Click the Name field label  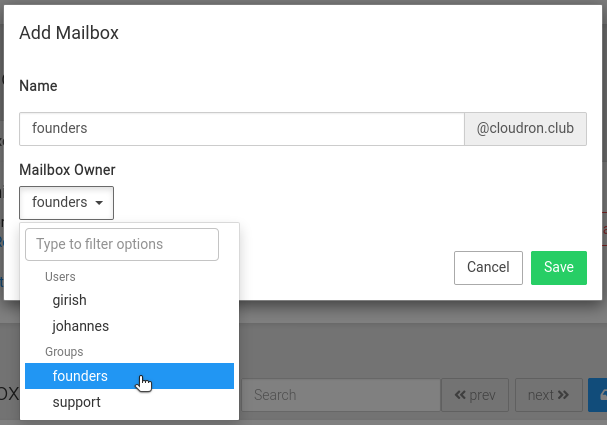38,86
